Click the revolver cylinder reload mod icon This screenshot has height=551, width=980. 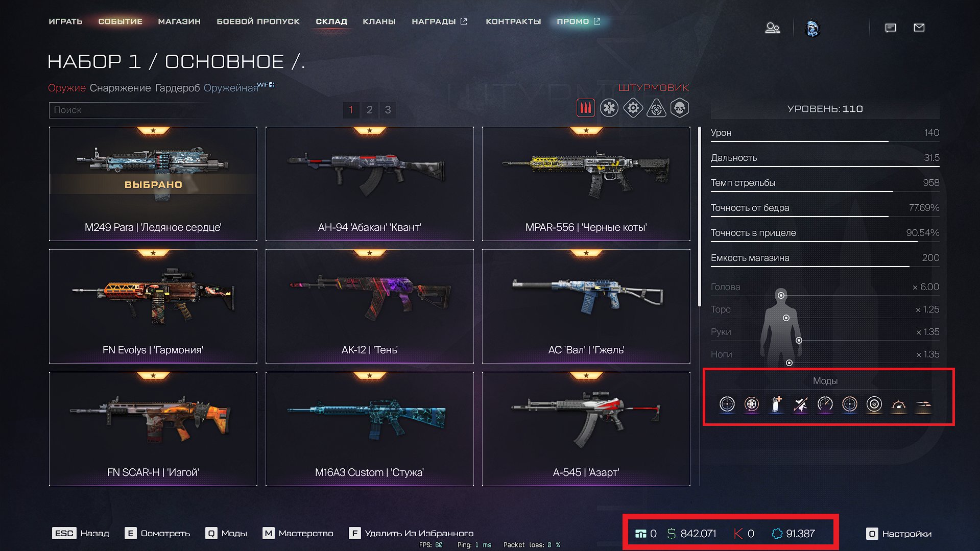pyautogui.click(x=751, y=404)
